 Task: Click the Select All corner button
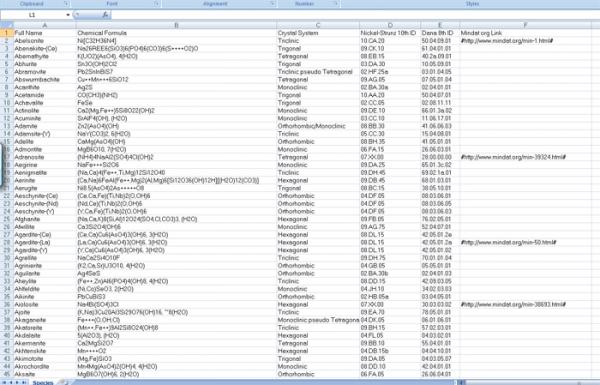(x=7, y=25)
